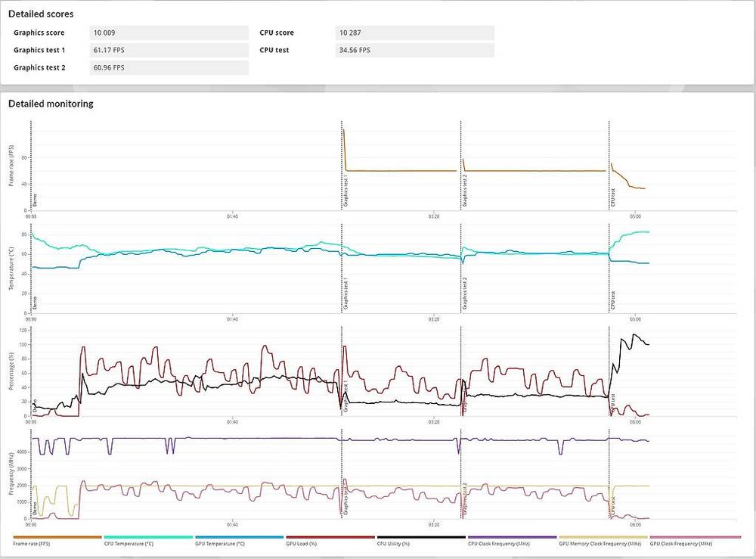Click the Detailed scores heading
Screen dimensions: 756x559
(41, 14)
